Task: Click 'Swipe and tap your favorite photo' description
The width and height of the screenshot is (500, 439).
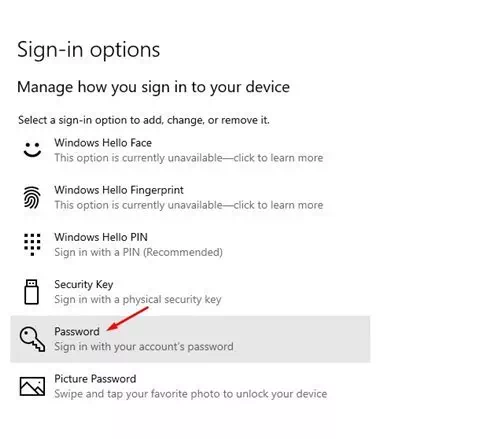Action: (191, 394)
